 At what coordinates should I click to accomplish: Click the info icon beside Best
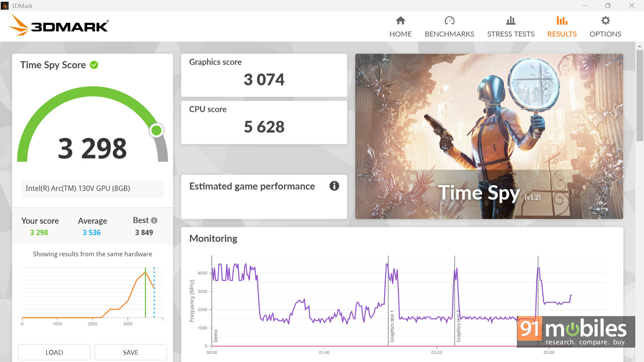(154, 221)
